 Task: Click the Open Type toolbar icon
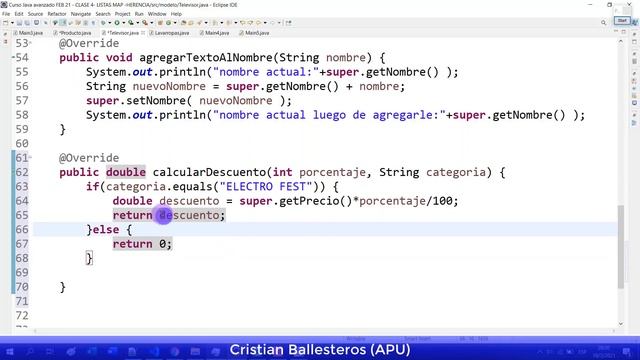click(x=183, y=23)
